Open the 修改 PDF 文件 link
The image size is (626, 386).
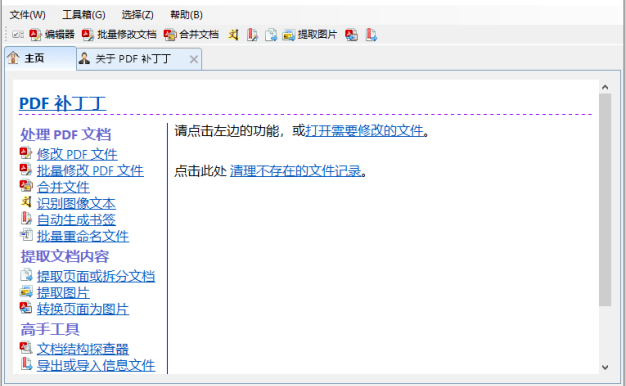(x=77, y=154)
